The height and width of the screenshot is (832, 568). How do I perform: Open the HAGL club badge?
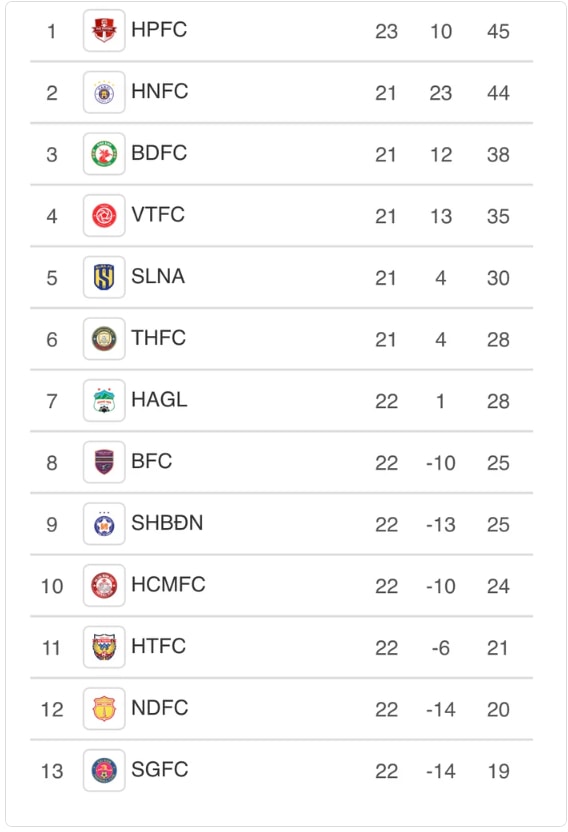tap(104, 401)
